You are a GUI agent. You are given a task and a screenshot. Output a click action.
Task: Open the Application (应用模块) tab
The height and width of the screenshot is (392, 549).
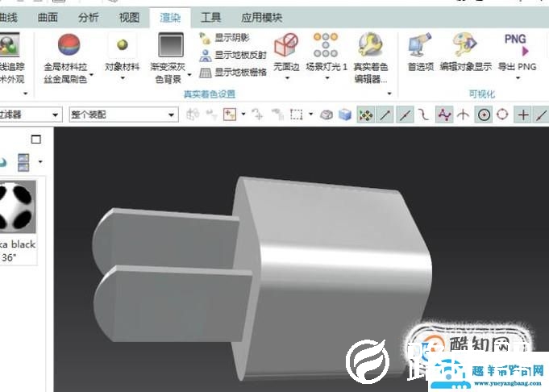261,18
